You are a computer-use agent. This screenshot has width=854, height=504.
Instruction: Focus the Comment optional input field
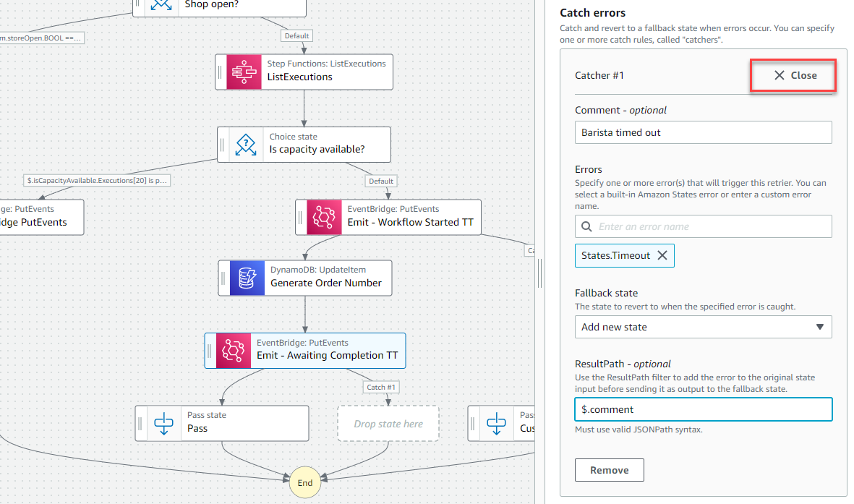click(x=703, y=132)
